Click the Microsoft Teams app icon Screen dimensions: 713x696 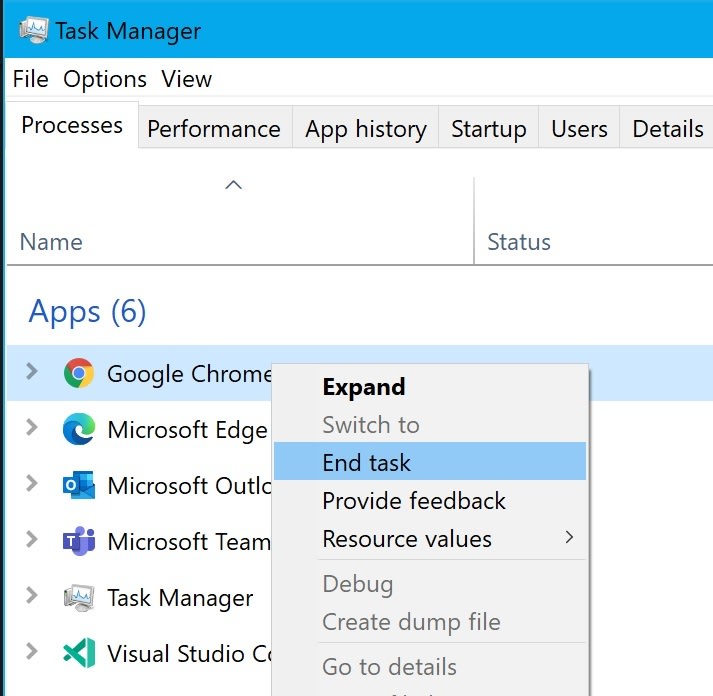[x=79, y=541]
